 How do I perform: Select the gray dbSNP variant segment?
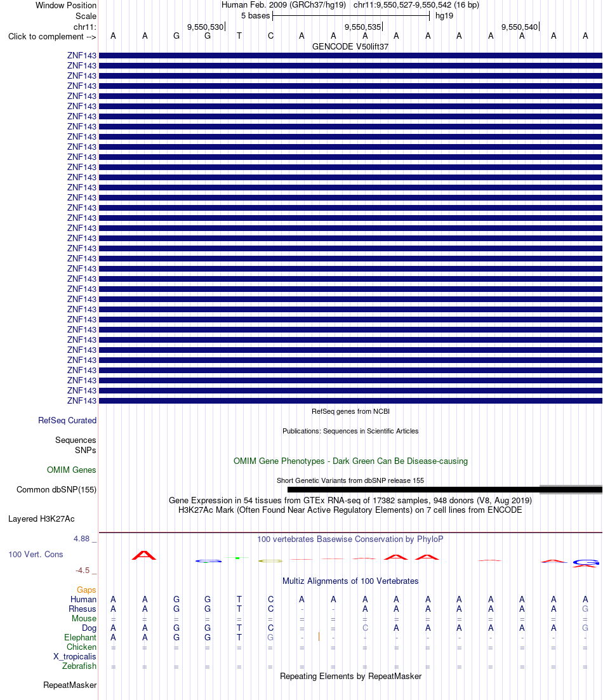571,490
